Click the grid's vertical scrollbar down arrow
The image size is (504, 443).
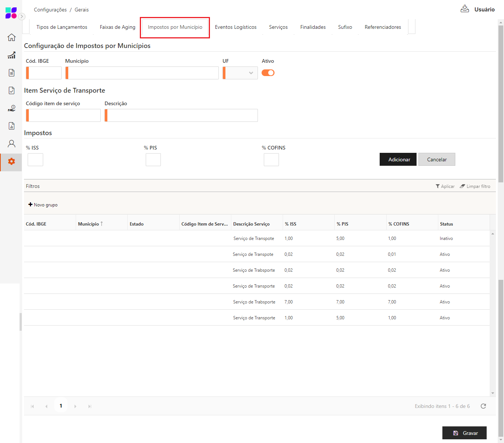(x=493, y=393)
